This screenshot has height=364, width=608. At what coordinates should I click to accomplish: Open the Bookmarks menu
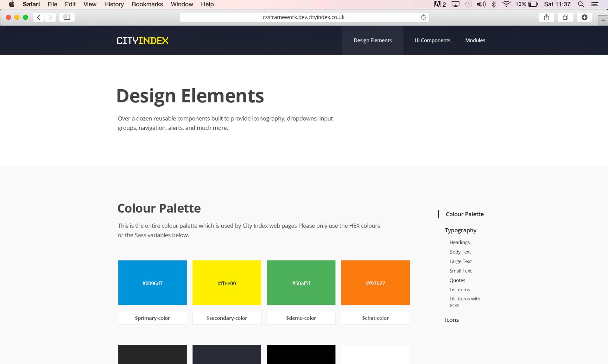click(147, 4)
